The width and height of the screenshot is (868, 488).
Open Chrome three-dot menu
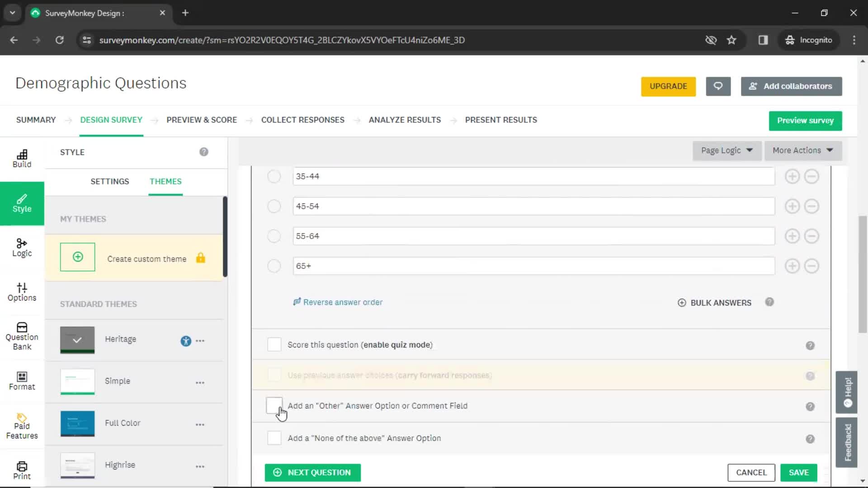854,40
